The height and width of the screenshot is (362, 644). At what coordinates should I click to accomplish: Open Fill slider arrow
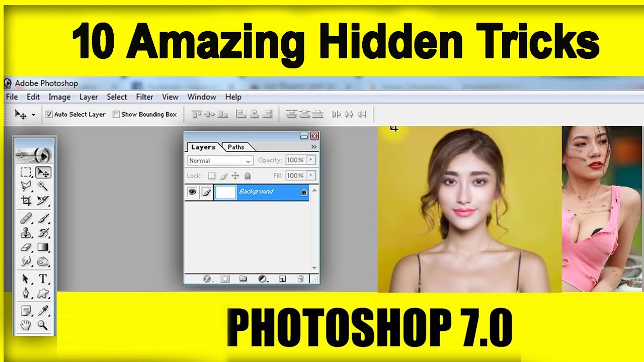(311, 175)
